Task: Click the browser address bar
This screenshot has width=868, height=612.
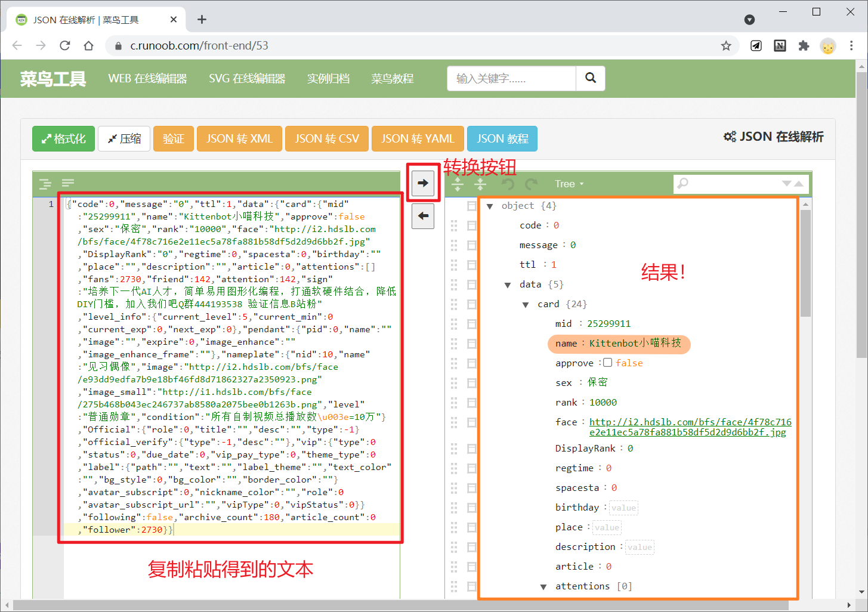Action: 418,46
